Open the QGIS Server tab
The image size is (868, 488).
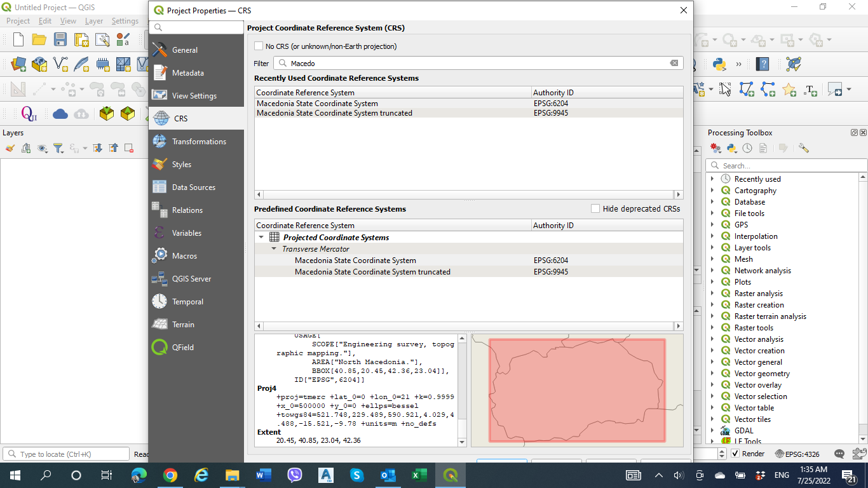(x=196, y=279)
